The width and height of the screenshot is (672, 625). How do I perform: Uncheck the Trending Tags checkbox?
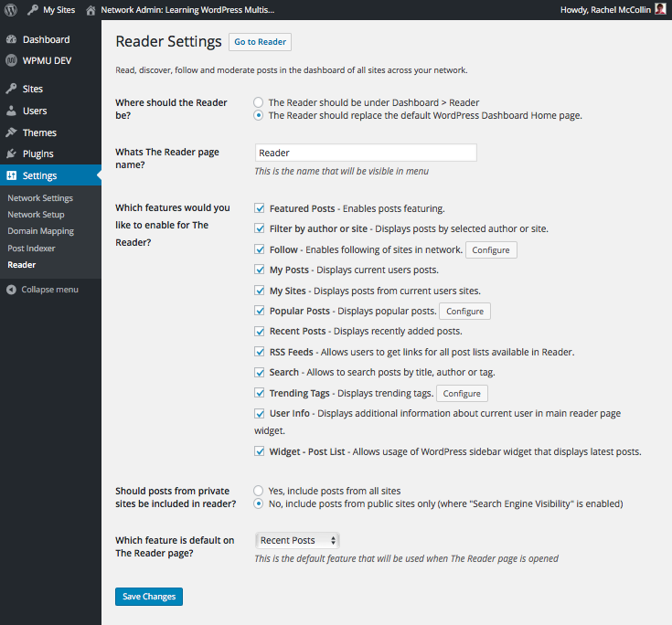click(x=260, y=393)
